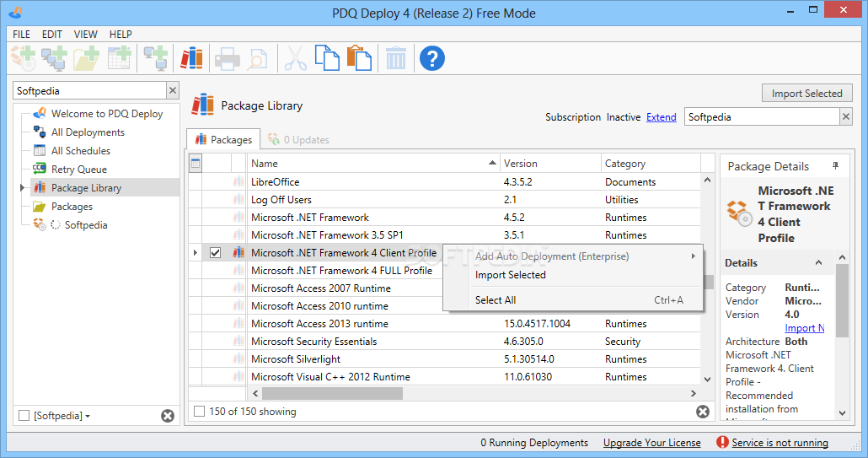868x458 pixels.
Task: Open the EDIT menu
Action: (x=52, y=35)
